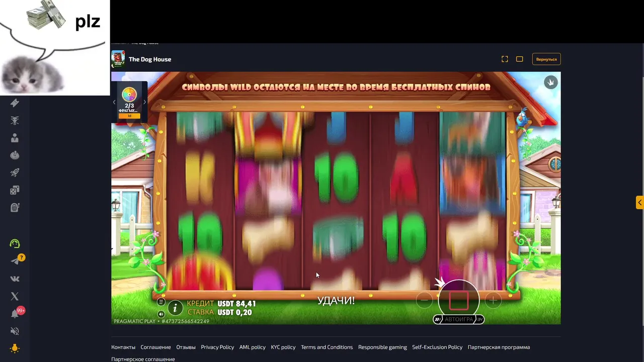644x362 pixels.
Task: Open Партнерская программа footer link
Action: (x=499, y=347)
